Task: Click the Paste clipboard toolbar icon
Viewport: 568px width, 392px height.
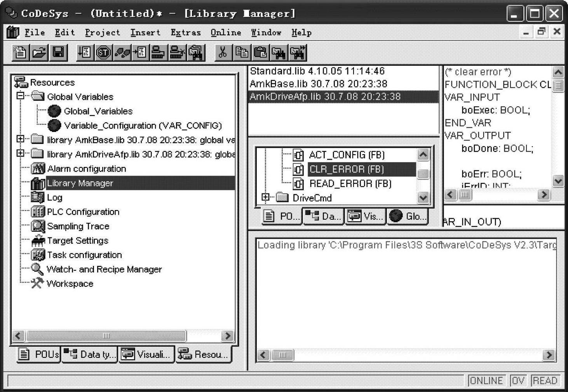Action: [260, 52]
